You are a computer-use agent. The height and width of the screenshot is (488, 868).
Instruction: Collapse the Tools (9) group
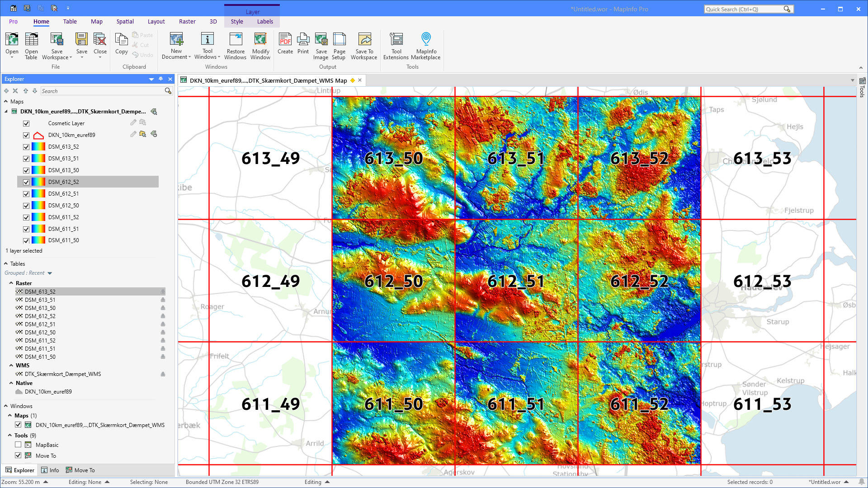coord(10,435)
